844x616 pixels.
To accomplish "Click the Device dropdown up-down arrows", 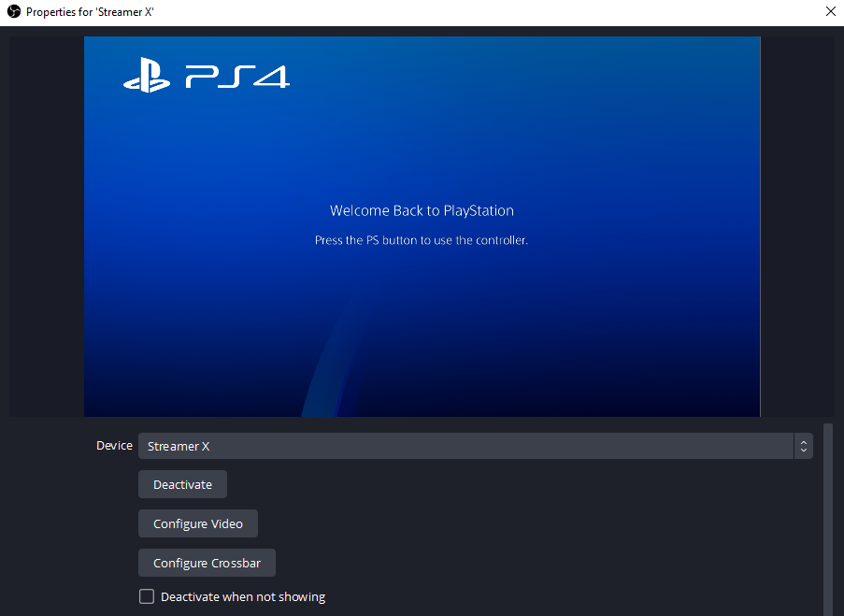I will pos(803,446).
